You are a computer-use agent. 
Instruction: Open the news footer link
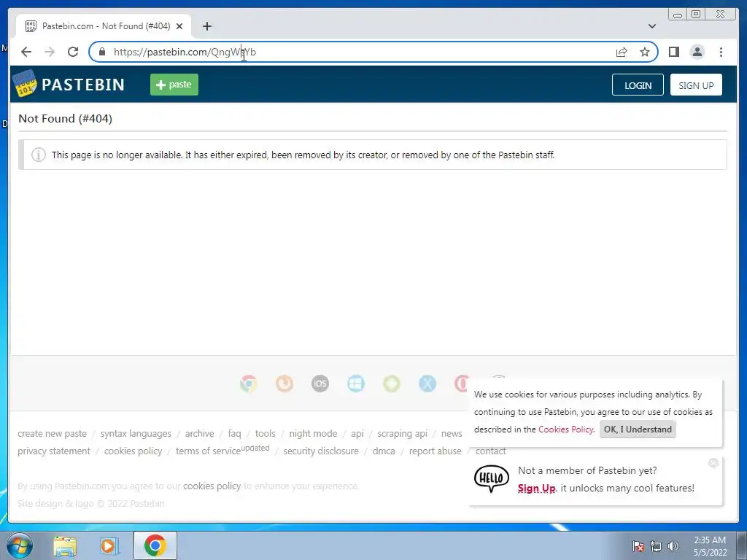(x=452, y=433)
